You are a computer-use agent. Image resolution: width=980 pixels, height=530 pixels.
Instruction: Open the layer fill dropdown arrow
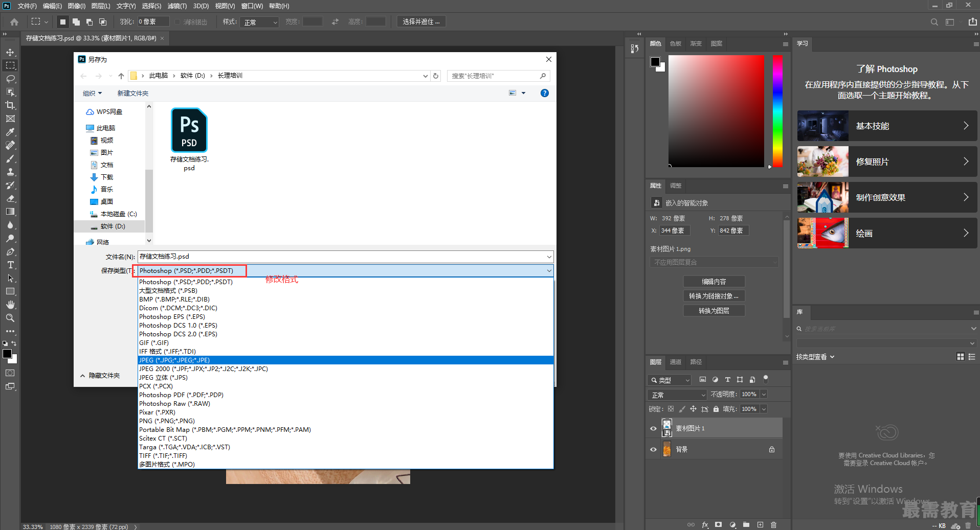[x=764, y=409]
